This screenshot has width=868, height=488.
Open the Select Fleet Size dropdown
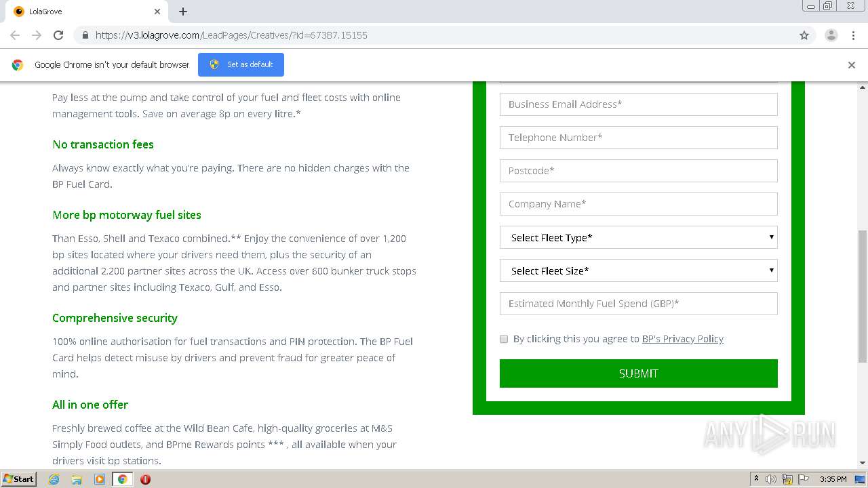pyautogui.click(x=638, y=270)
